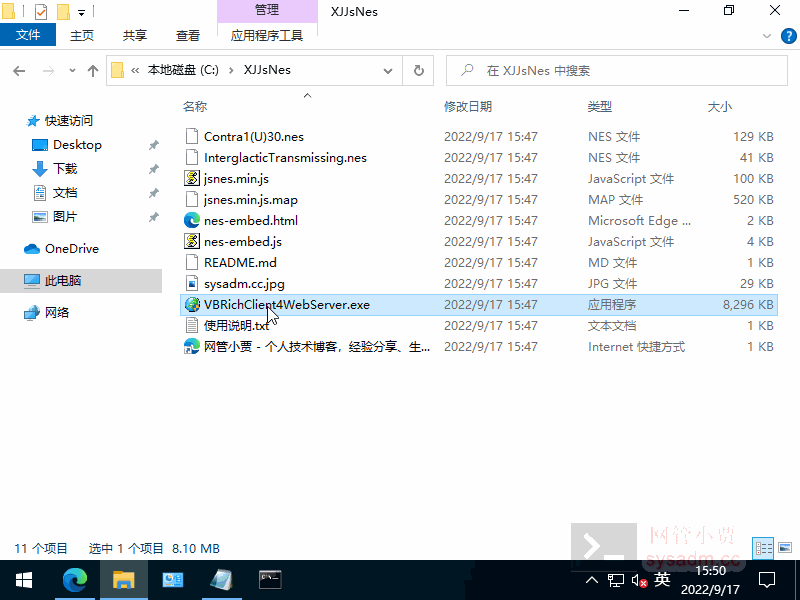800x600 pixels.
Task: Click the Contra1(U)30.nes file icon
Action: click(x=192, y=137)
